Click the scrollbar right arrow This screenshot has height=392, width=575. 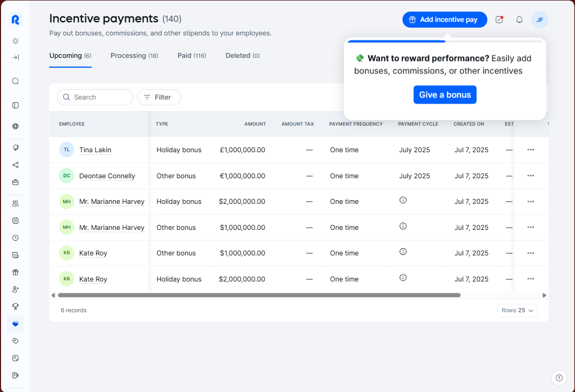coord(544,295)
